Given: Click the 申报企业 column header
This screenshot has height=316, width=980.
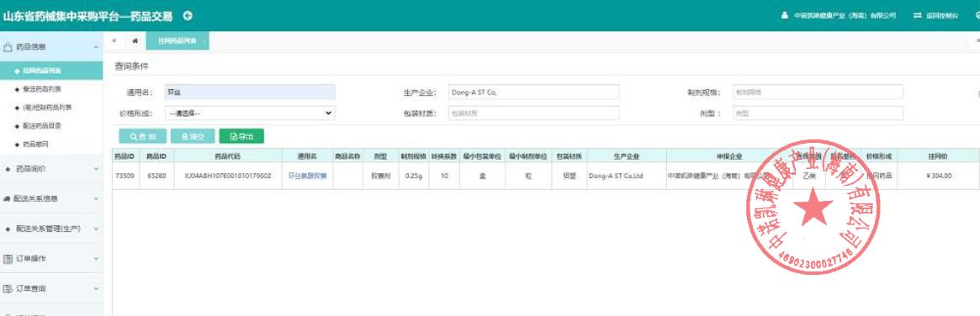Looking at the screenshot, I should pyautogui.click(x=728, y=155).
